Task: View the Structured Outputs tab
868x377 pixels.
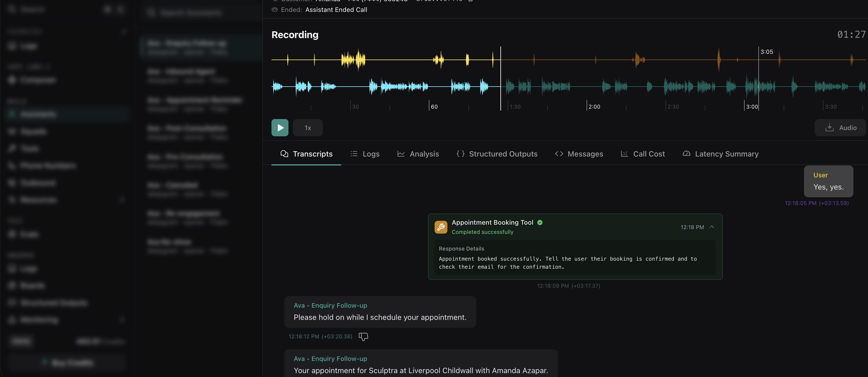Action: pyautogui.click(x=497, y=154)
